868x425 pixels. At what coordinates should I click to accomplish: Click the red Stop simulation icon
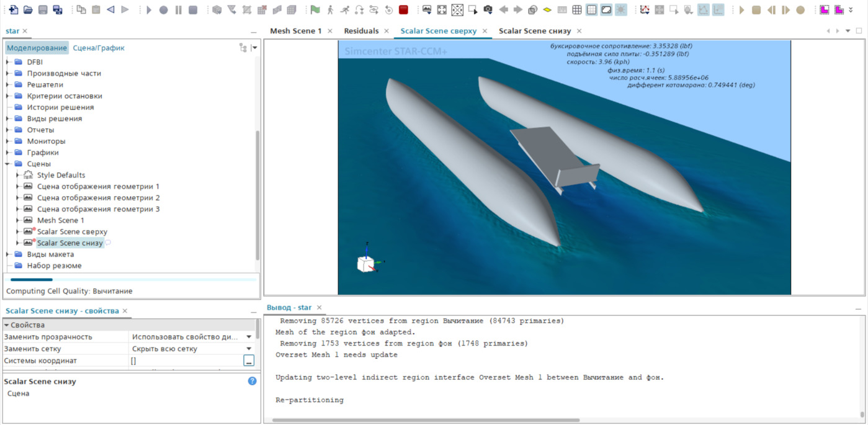[403, 10]
